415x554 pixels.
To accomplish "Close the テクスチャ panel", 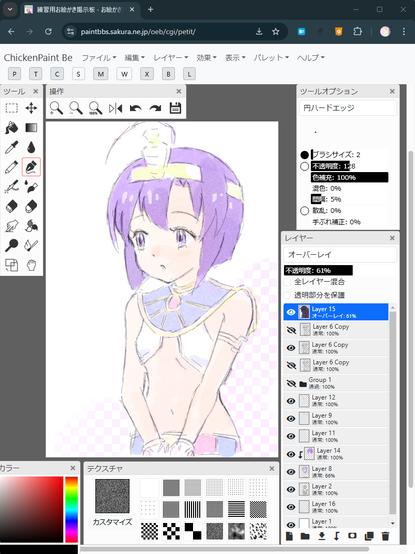I will (x=272, y=468).
